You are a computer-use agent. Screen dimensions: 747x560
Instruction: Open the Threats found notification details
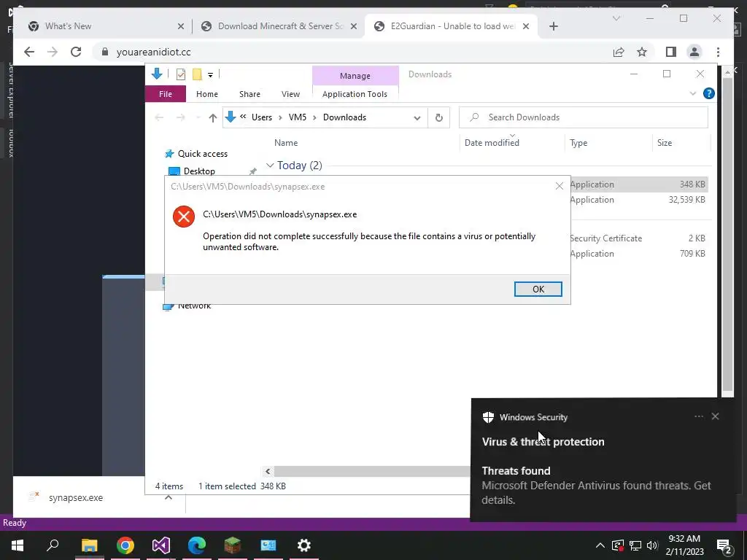pyautogui.click(x=596, y=485)
